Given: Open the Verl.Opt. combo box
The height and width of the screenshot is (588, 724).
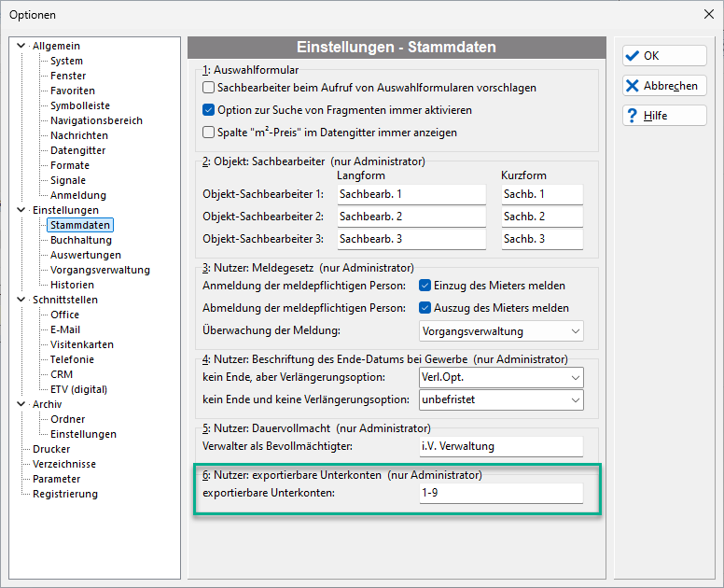Looking at the screenshot, I should 501,377.
